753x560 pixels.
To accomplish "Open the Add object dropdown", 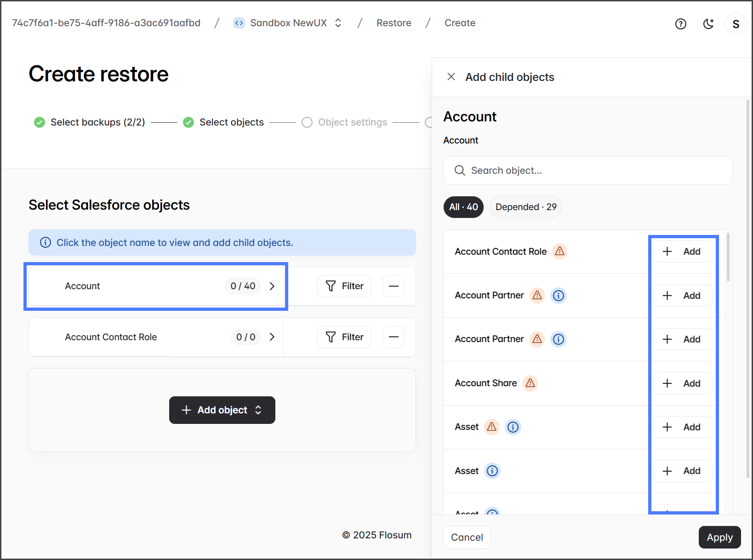I will coord(222,410).
